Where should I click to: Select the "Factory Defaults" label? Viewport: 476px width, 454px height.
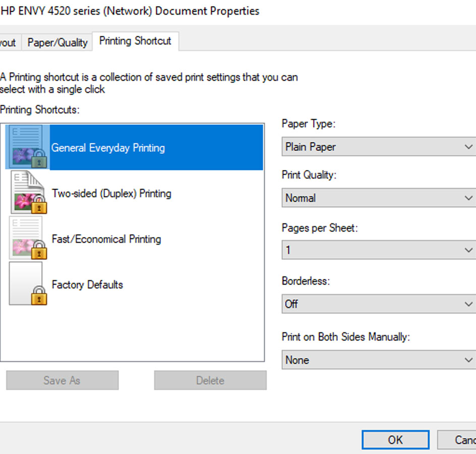coord(87,285)
